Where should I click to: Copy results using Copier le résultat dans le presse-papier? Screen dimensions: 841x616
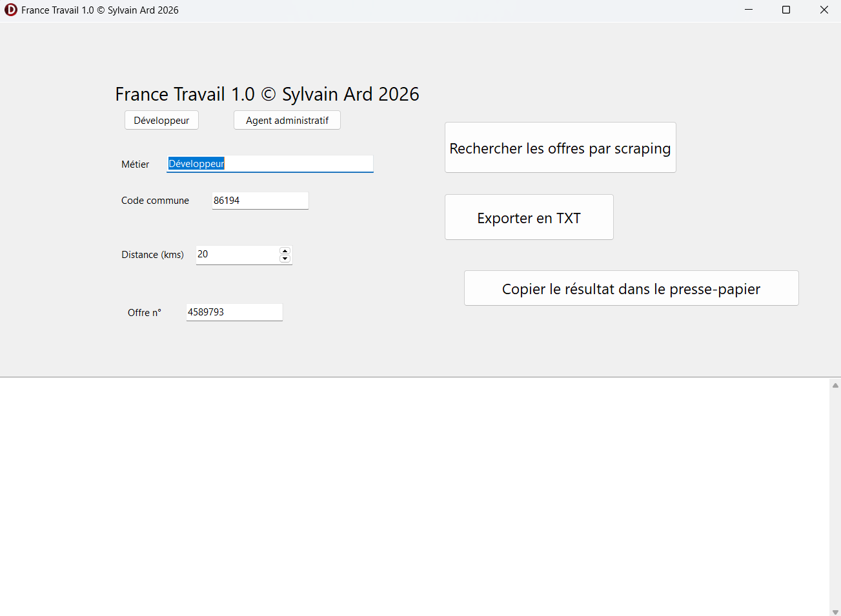pyautogui.click(x=631, y=288)
